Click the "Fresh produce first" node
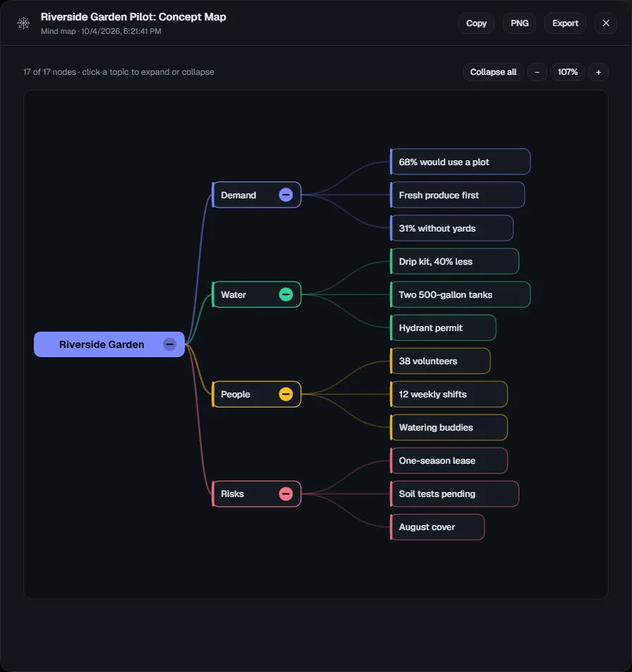The width and height of the screenshot is (632, 672). [x=457, y=195]
